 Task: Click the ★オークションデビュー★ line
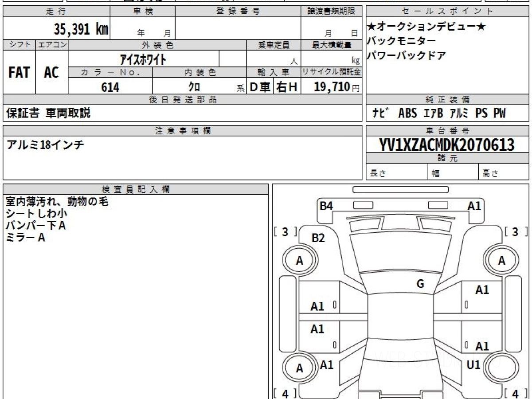coord(427,27)
